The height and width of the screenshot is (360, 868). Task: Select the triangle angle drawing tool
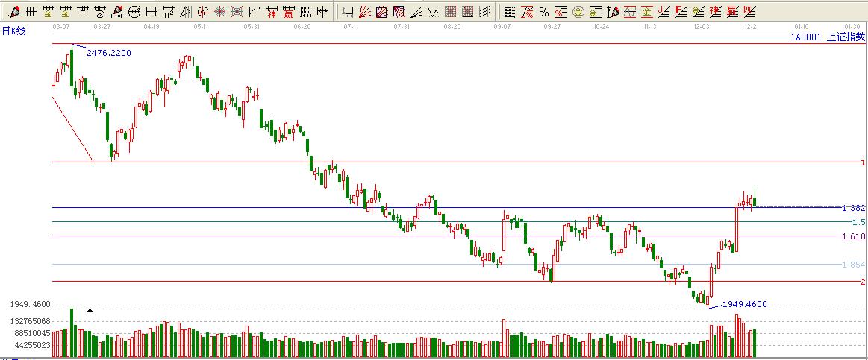coord(185,11)
